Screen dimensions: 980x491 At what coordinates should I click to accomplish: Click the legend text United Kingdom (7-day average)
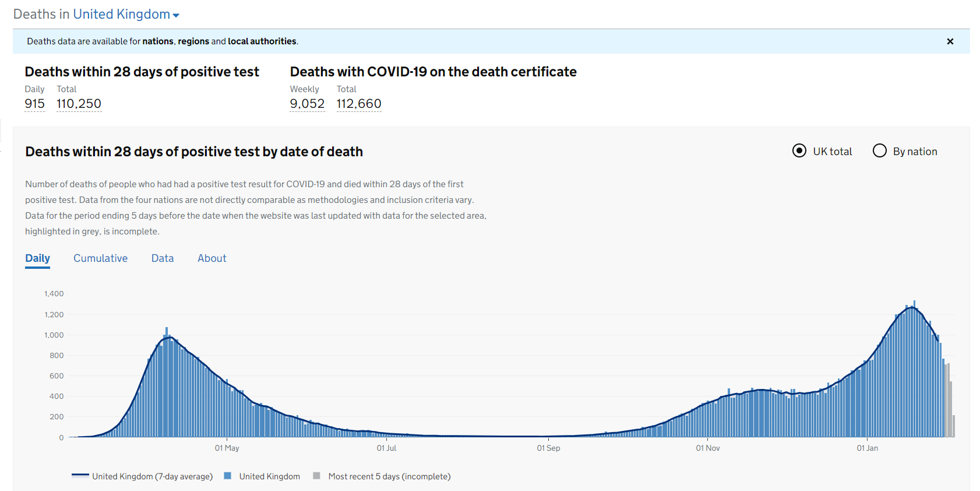(152, 476)
